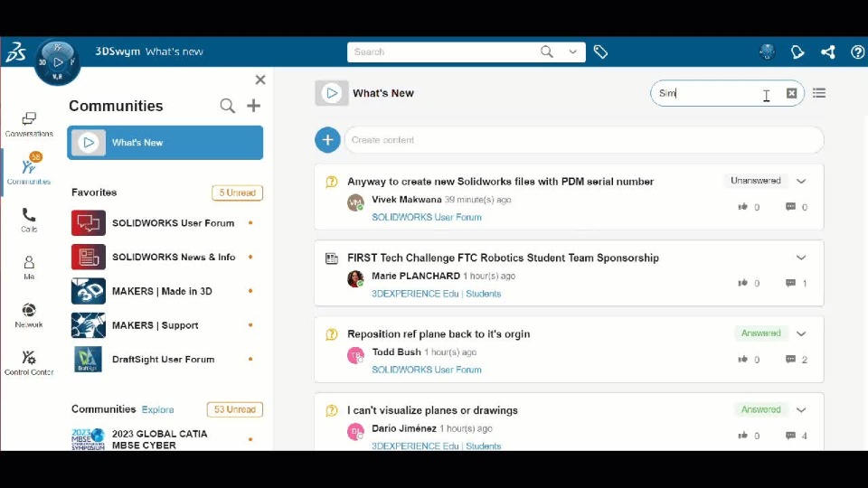Focus the Create content field
Screen dimensions: 868x488
pos(584,140)
